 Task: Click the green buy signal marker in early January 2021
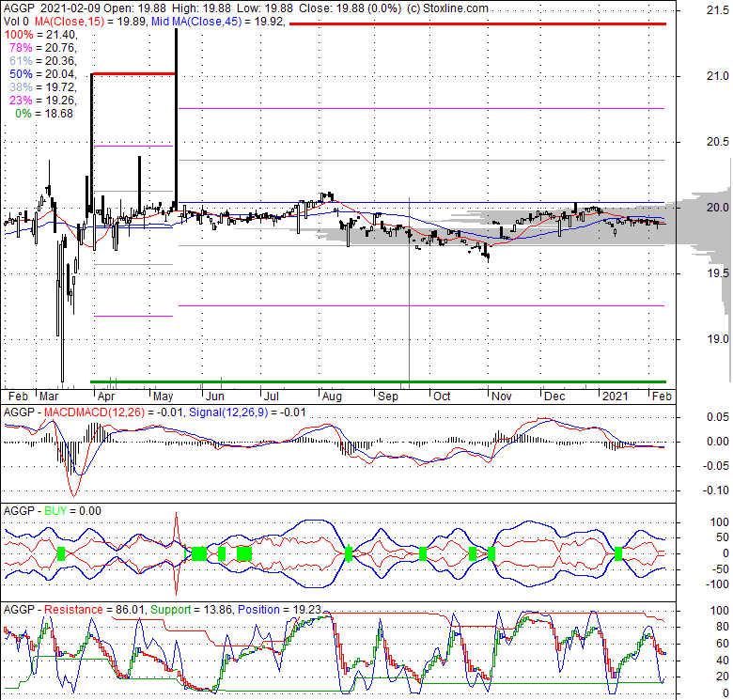pyautogui.click(x=618, y=553)
